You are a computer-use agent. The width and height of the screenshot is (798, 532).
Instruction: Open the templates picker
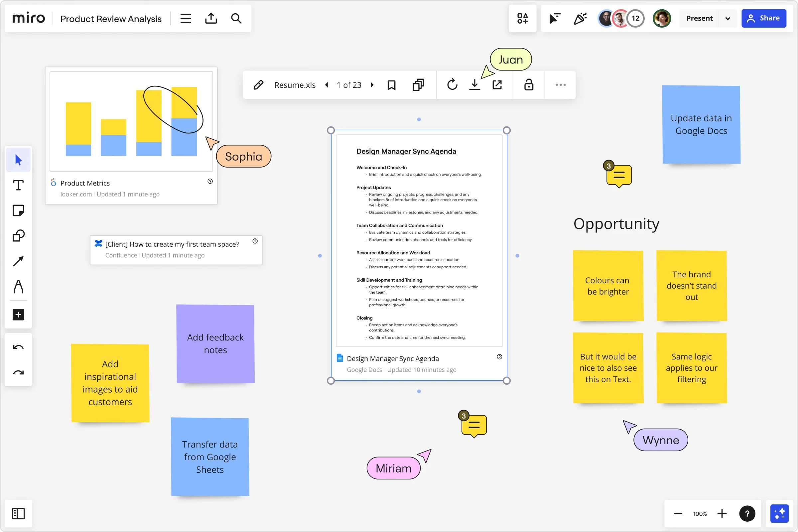point(522,18)
